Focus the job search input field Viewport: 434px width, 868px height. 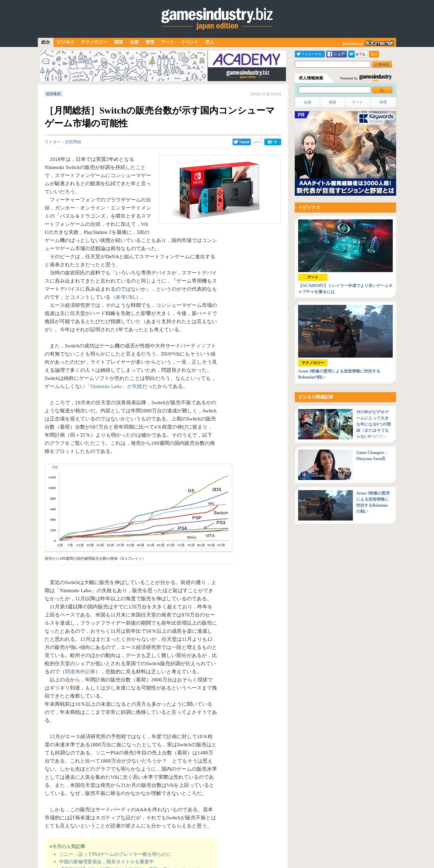[335, 90]
